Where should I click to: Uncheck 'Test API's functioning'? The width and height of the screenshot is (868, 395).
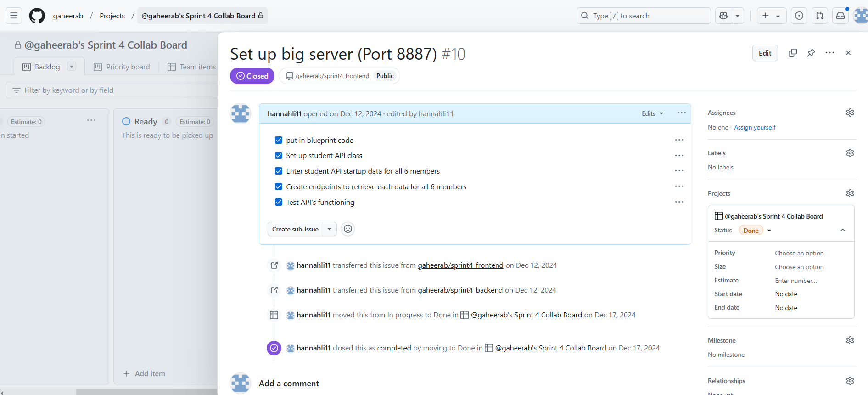pos(279,202)
